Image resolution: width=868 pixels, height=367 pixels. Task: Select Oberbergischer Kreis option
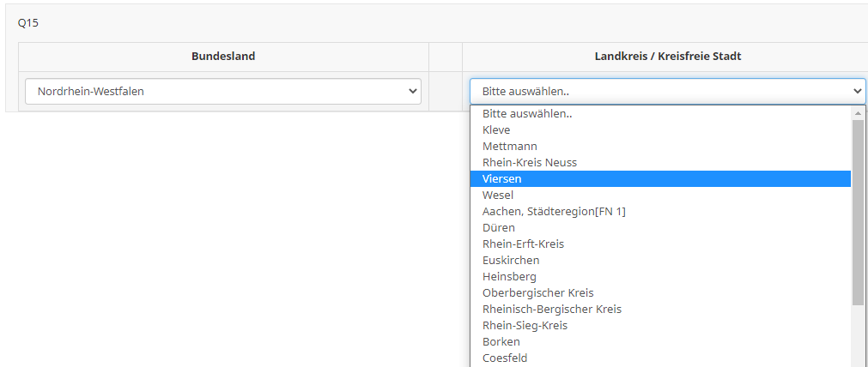pyautogui.click(x=537, y=292)
